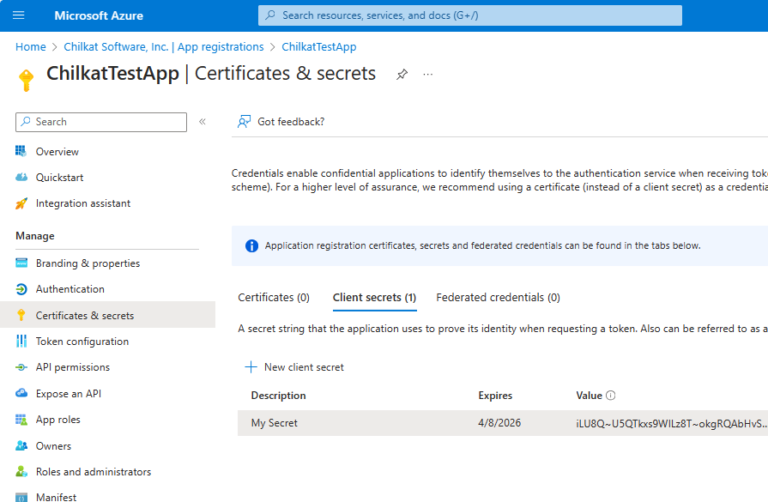The image size is (768, 502).
Task: Open the ellipsis more options menu
Action: (428, 74)
